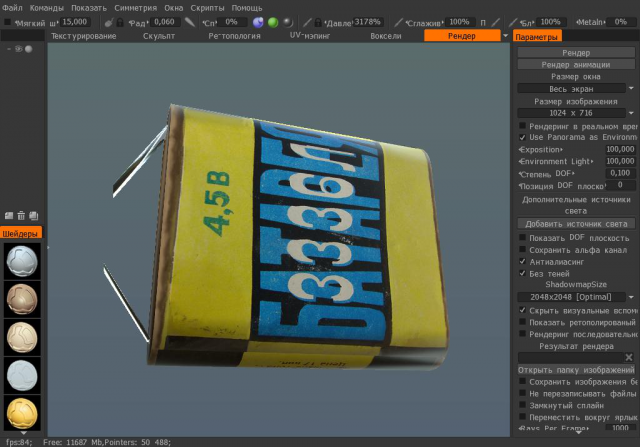Screen dimensions: 640x447
Task: Uncheck Скрыть визуальные вспомогательные checkbox
Action: 522,310
